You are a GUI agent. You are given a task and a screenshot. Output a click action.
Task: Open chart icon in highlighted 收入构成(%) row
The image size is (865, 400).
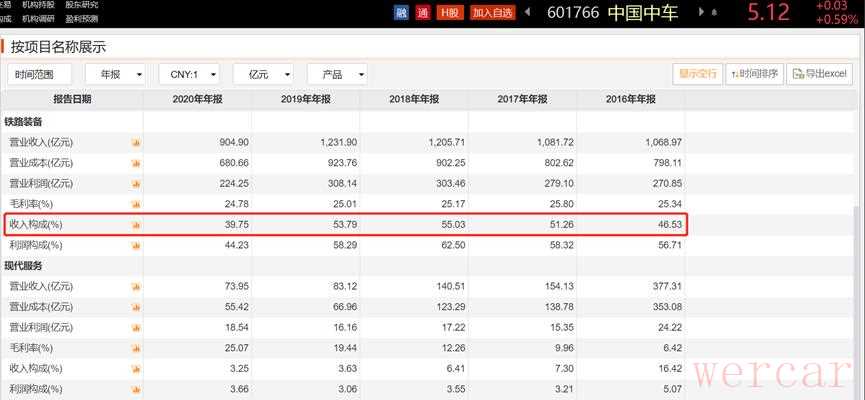pyautogui.click(x=136, y=225)
